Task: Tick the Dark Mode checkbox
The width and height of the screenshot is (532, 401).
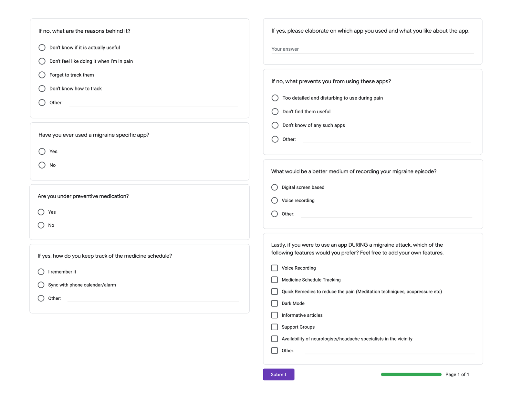Action: 275,303
